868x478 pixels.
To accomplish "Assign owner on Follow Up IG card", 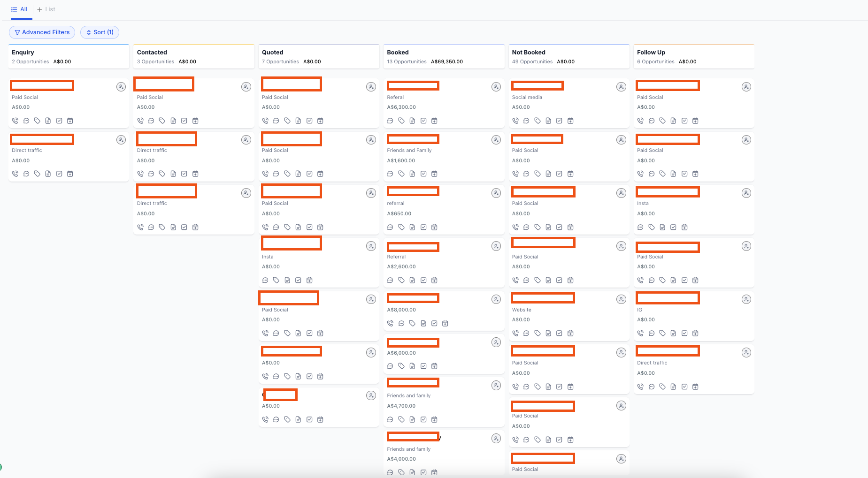I will (x=746, y=299).
